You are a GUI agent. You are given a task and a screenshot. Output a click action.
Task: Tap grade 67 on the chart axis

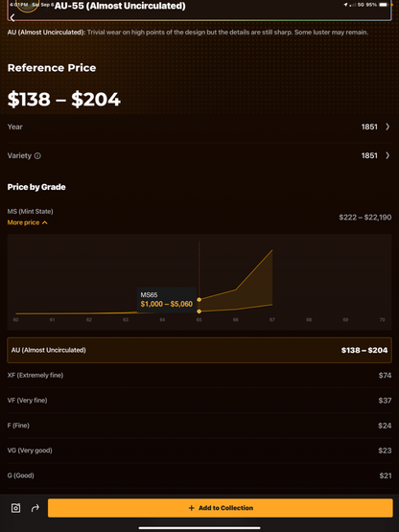pos(272,319)
